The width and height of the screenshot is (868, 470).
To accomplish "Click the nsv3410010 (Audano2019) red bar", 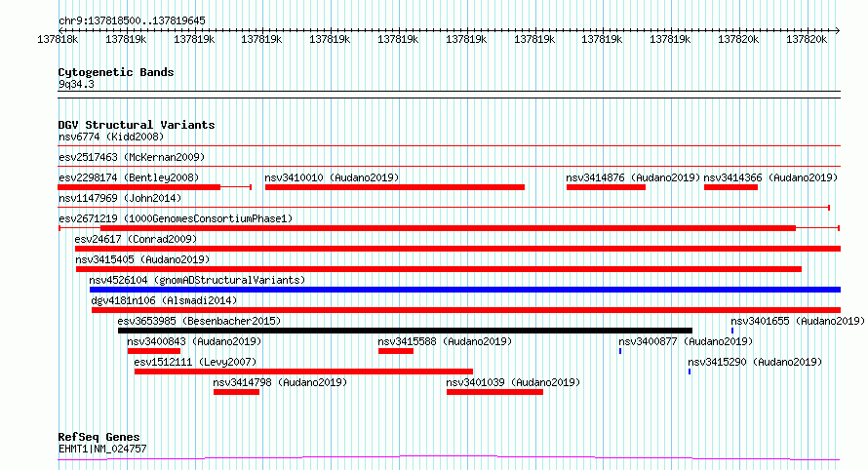I will coord(395,187).
